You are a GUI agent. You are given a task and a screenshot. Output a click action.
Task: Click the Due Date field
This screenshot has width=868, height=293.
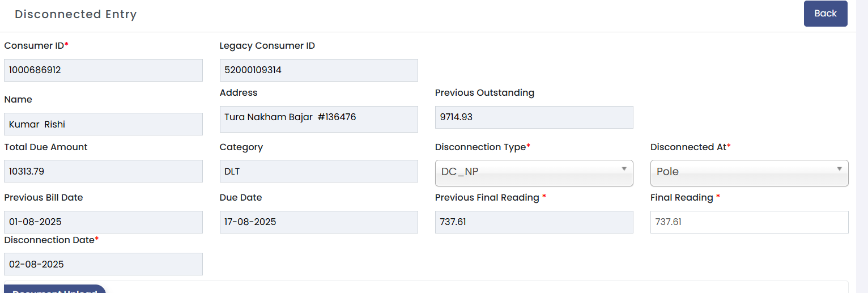click(318, 222)
